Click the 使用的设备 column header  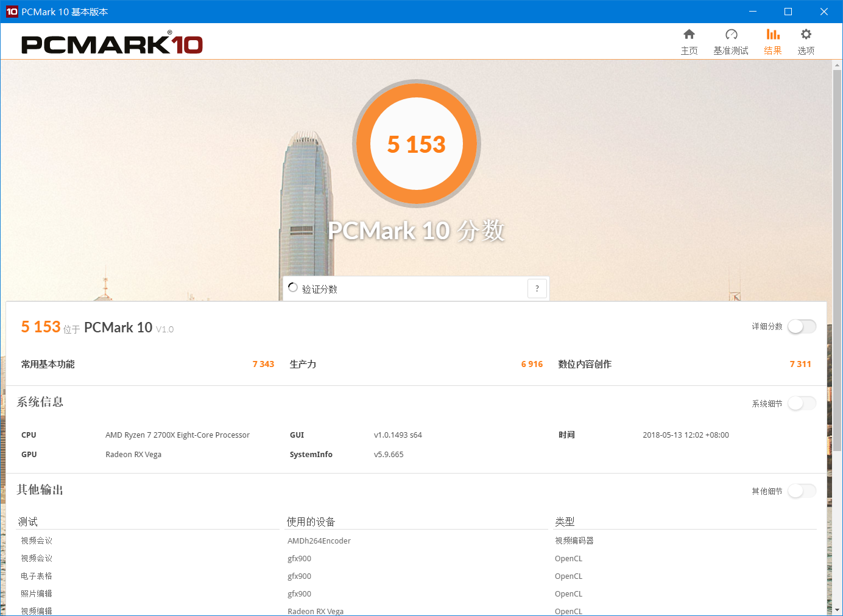pyautogui.click(x=311, y=522)
